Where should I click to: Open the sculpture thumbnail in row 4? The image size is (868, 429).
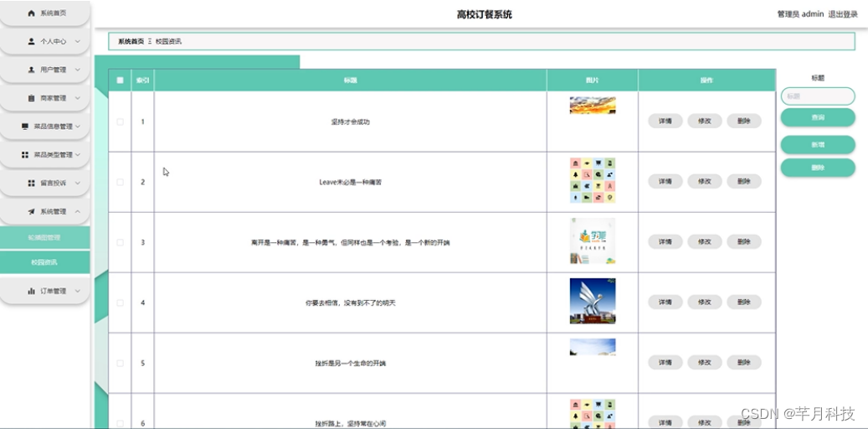(593, 301)
